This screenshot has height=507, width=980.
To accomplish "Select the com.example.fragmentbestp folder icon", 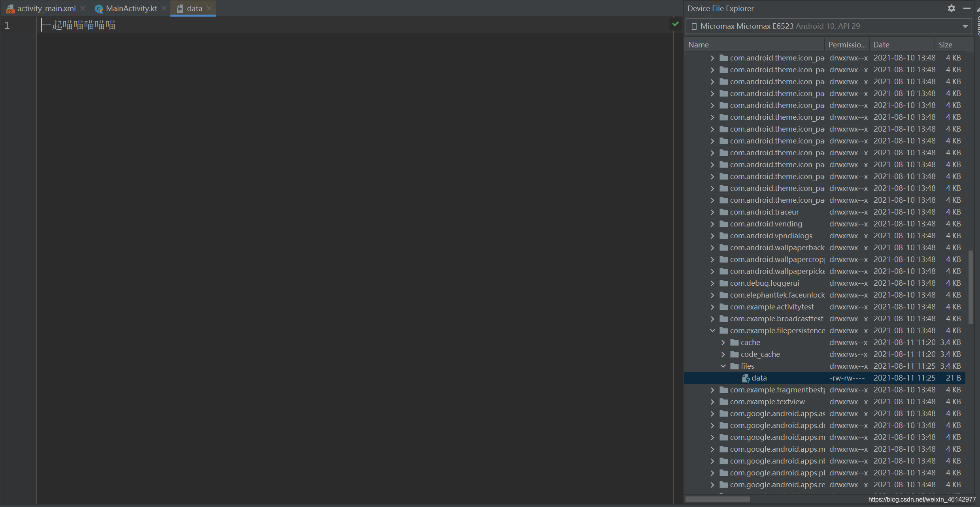I will click(724, 390).
